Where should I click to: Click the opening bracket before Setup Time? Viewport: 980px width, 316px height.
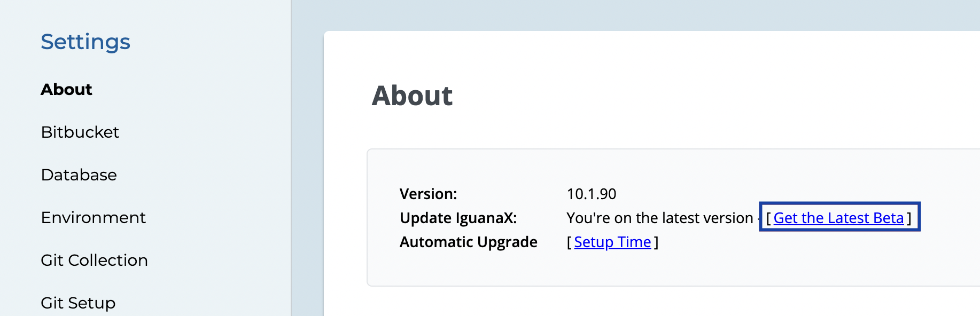[570, 242]
